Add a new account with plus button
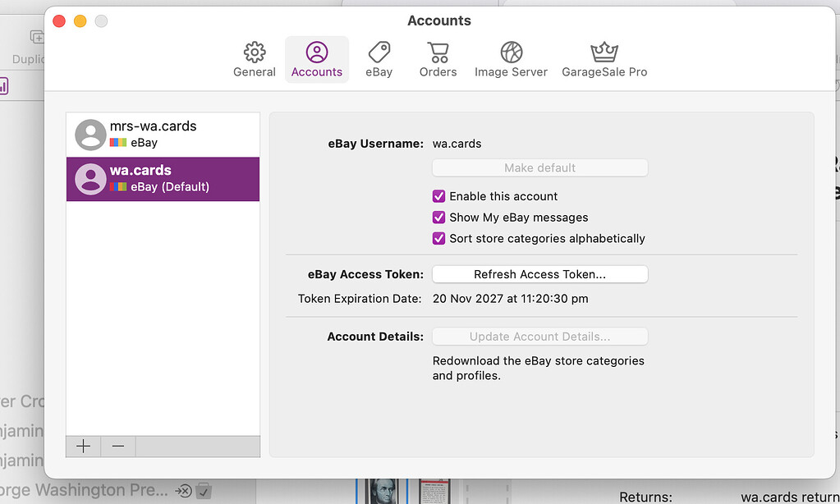Viewport: 840px width, 504px height. (83, 447)
